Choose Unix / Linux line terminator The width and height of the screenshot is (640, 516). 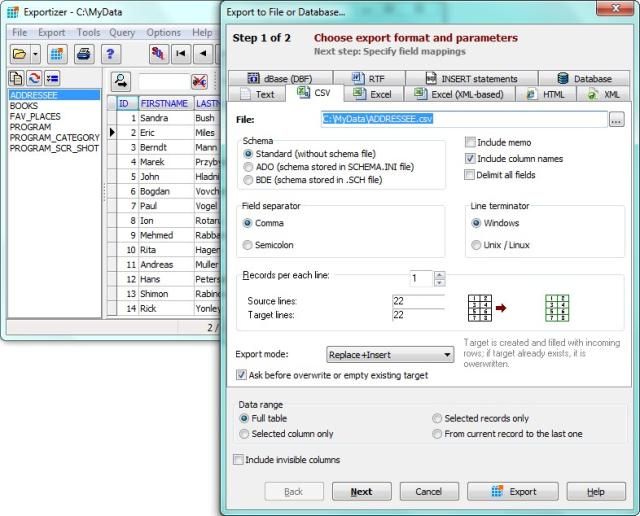476,245
